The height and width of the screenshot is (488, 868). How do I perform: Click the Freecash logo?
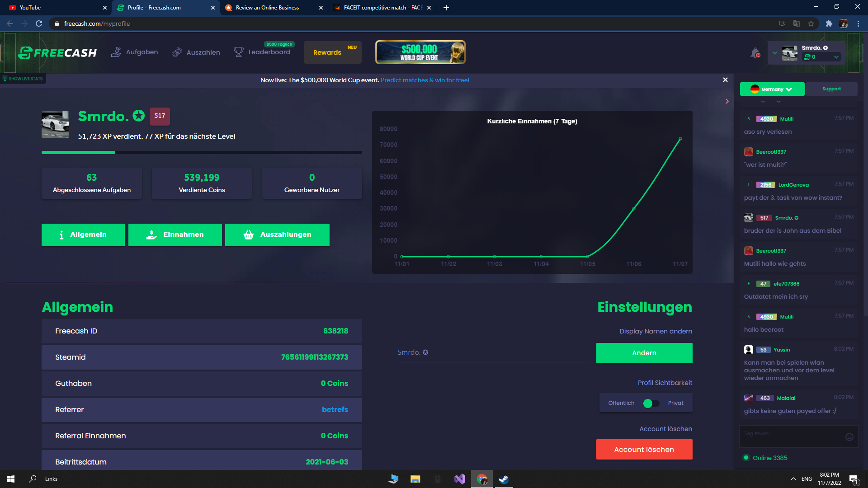click(x=57, y=53)
